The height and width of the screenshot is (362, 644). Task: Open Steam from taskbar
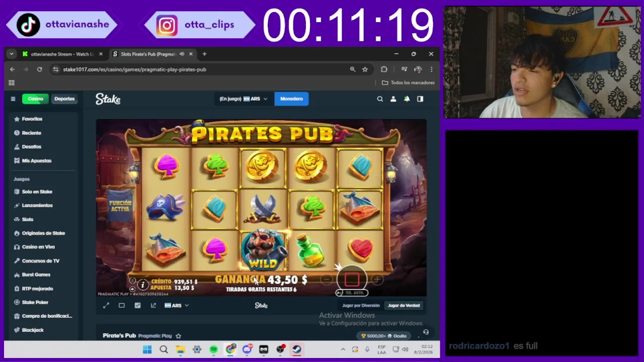pyautogui.click(x=297, y=349)
